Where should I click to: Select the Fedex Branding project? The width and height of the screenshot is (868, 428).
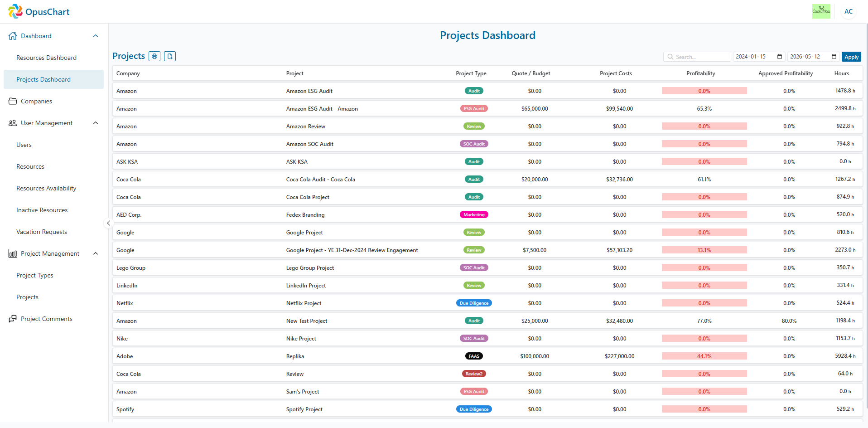pos(487,215)
